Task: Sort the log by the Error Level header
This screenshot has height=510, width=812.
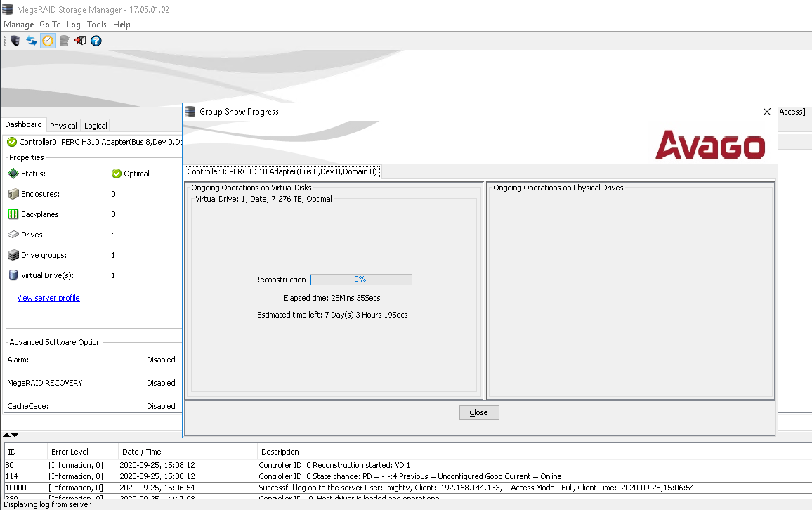Action: (84, 452)
